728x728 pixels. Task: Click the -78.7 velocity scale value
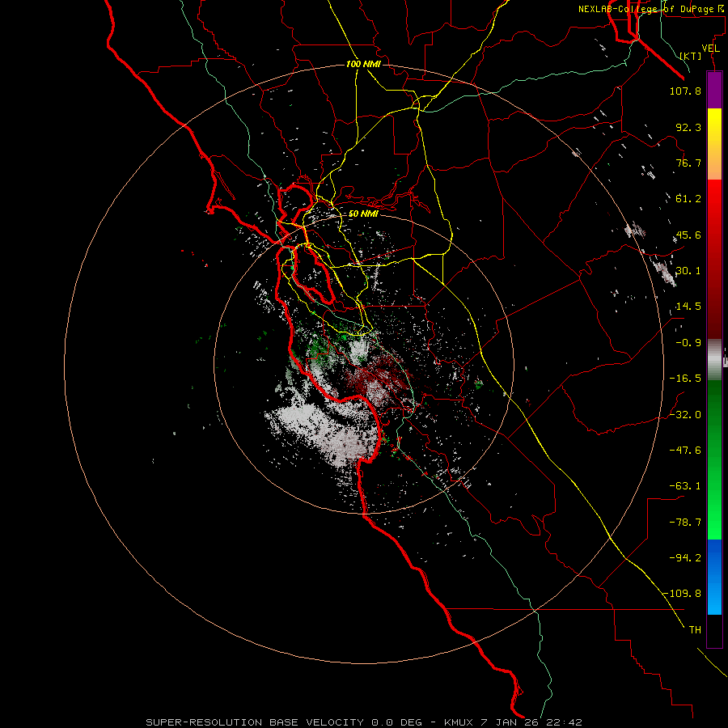click(685, 523)
